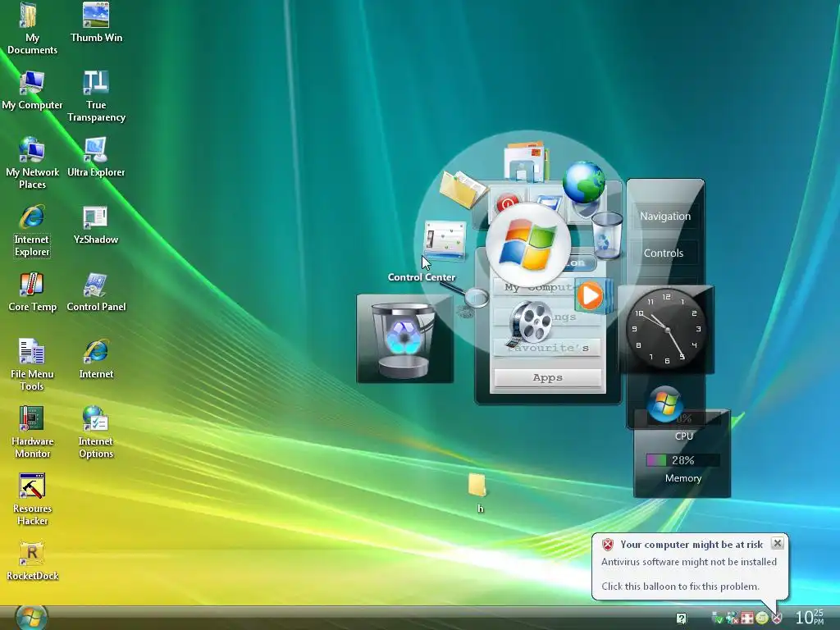Select the My Computer desktop icon
Image resolution: width=840 pixels, height=630 pixels.
(x=32, y=90)
